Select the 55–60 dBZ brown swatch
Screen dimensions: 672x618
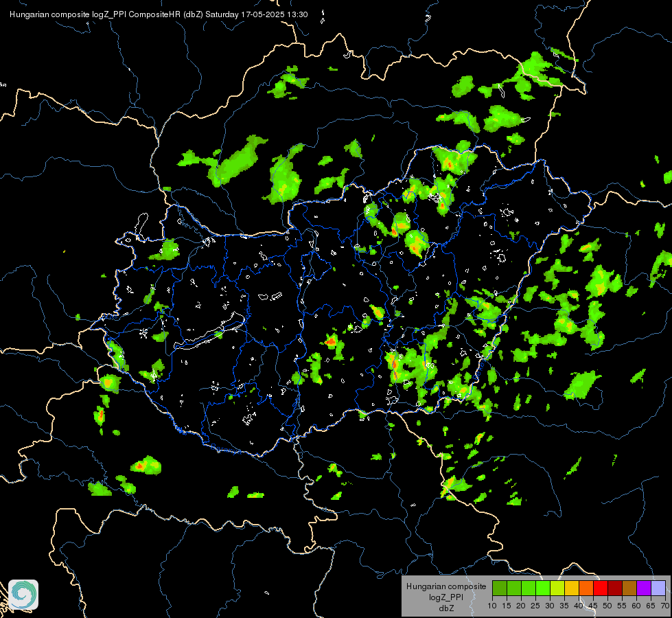[x=629, y=588]
